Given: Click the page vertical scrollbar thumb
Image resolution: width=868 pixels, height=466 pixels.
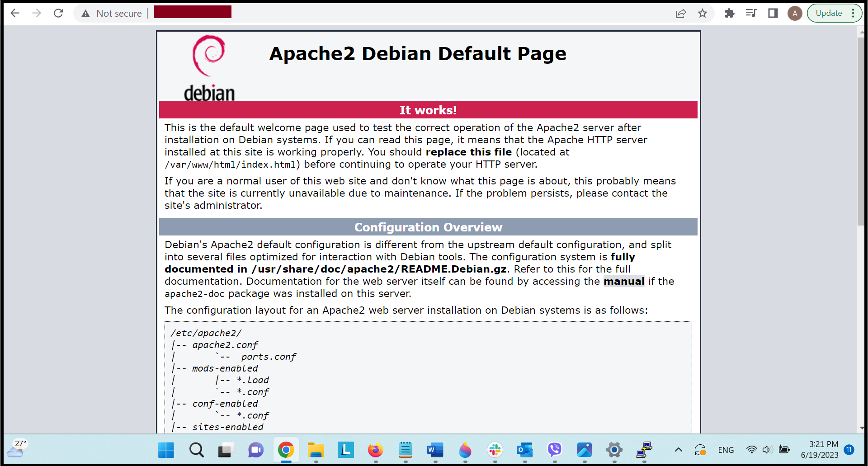Looking at the screenshot, I should [861, 131].
